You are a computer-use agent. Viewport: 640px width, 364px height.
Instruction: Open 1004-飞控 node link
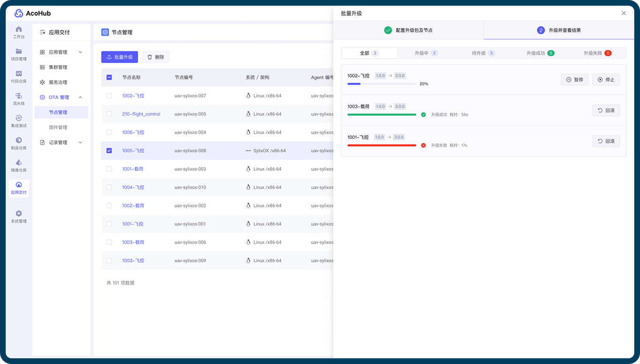click(133, 187)
